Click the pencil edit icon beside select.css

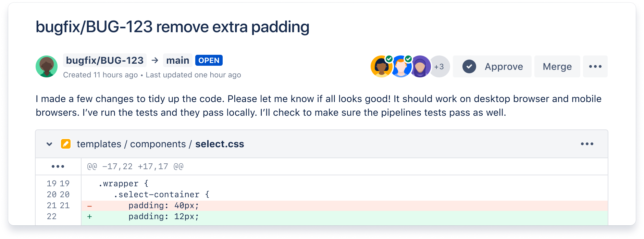(66, 144)
